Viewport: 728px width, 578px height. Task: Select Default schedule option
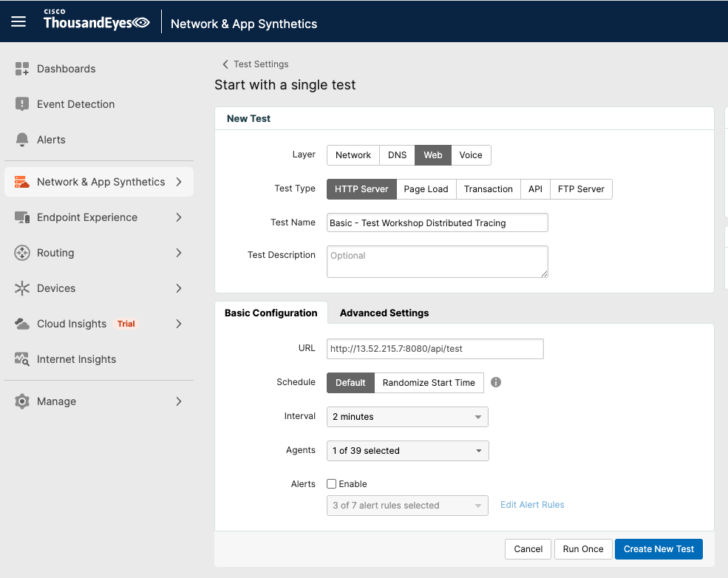[350, 383]
